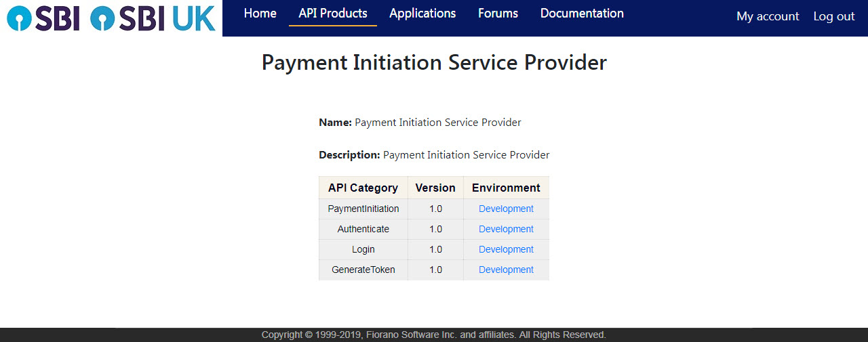Open Development link for Login

(506, 249)
